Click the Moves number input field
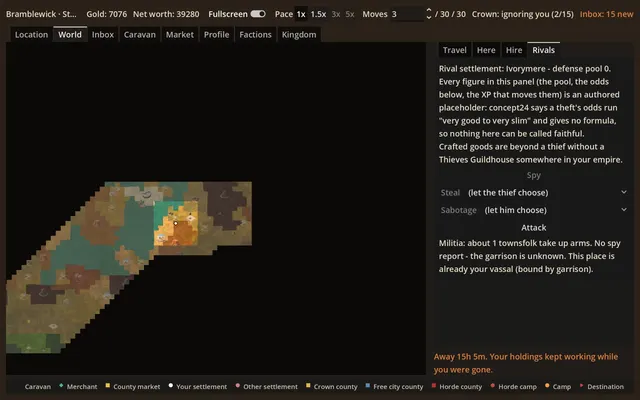The image size is (640, 400). 407,14
